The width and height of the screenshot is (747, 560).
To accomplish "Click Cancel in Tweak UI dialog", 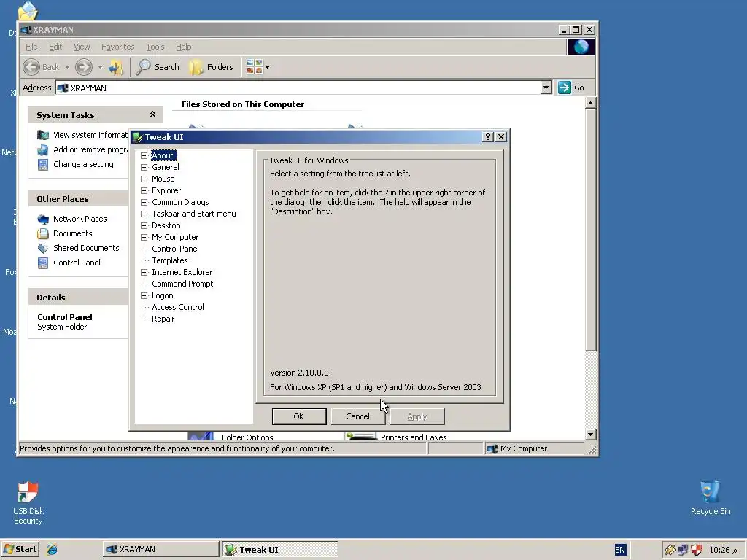I will [x=357, y=416].
